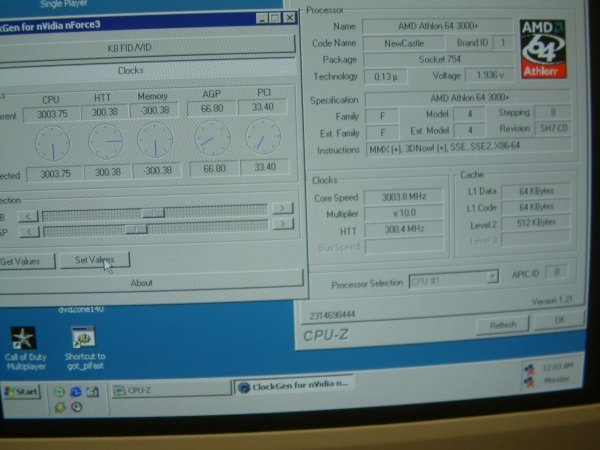
Task: Open the About section in ClockGen
Action: pyautogui.click(x=151, y=282)
